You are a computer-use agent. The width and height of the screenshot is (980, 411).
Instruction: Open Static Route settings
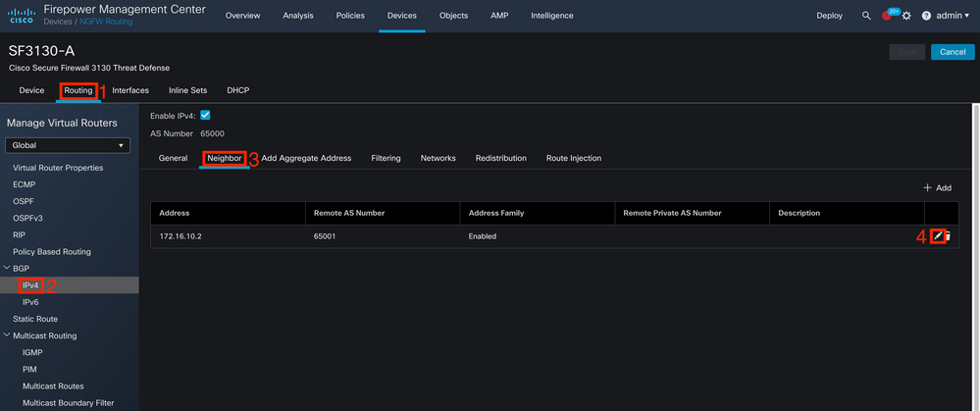click(35, 319)
